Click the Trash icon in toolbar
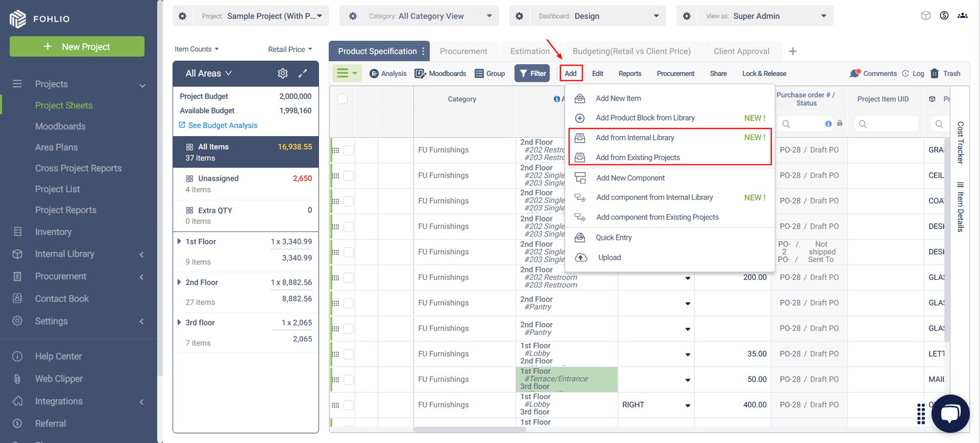This screenshot has height=443, width=980. 934,74
